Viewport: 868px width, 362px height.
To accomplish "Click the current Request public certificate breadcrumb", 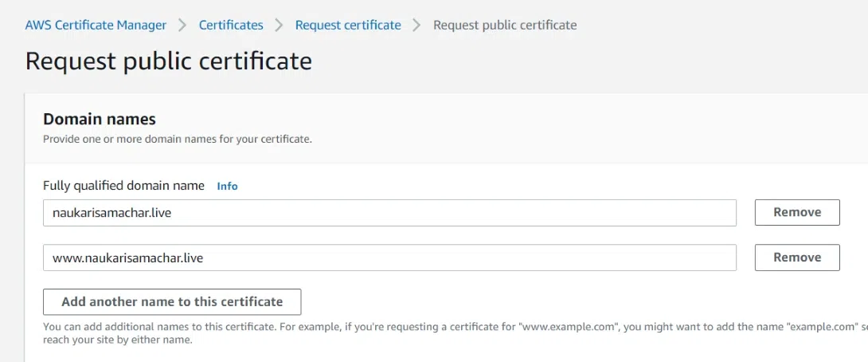I will coord(505,25).
